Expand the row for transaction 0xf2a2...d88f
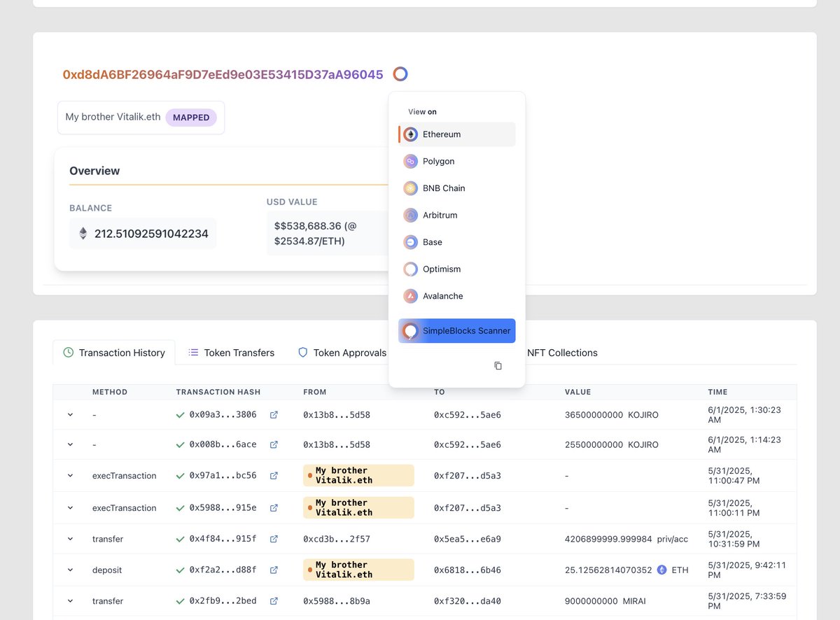The image size is (840, 620). [x=70, y=570]
